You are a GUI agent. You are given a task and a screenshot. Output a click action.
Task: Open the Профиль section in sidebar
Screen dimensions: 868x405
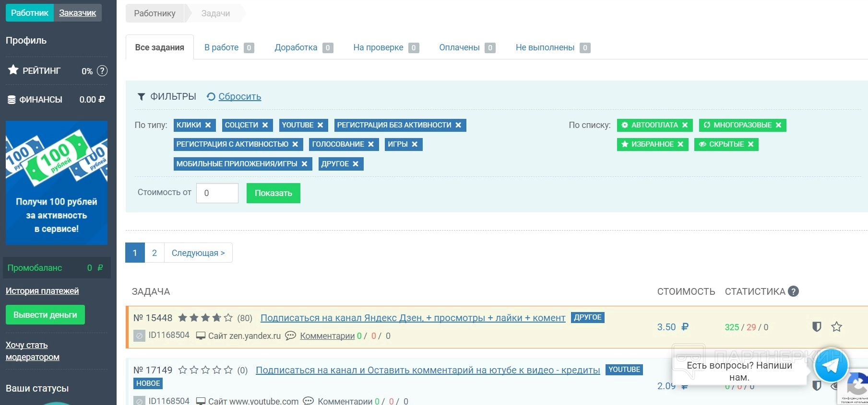coord(26,40)
